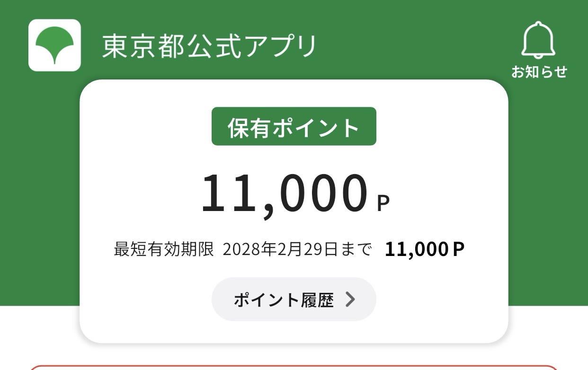Click the 東京都公式アプリ title text
Image resolution: width=588 pixels, height=370 pixels.
point(209,46)
